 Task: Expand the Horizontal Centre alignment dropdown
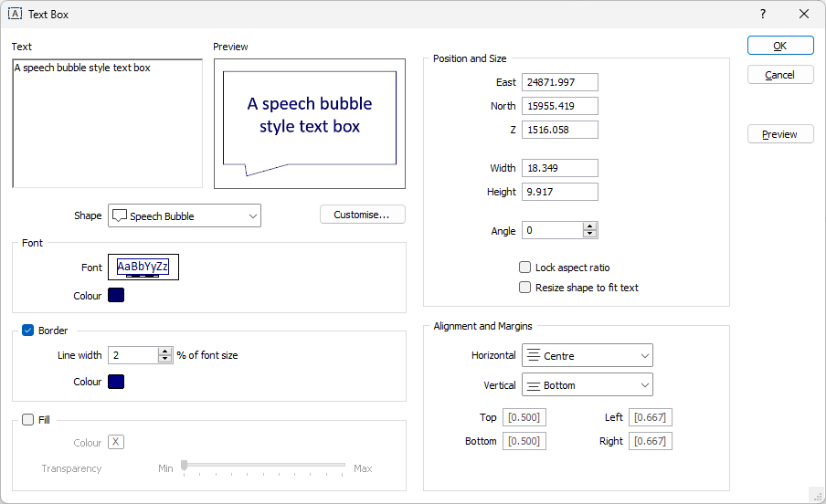pos(588,355)
